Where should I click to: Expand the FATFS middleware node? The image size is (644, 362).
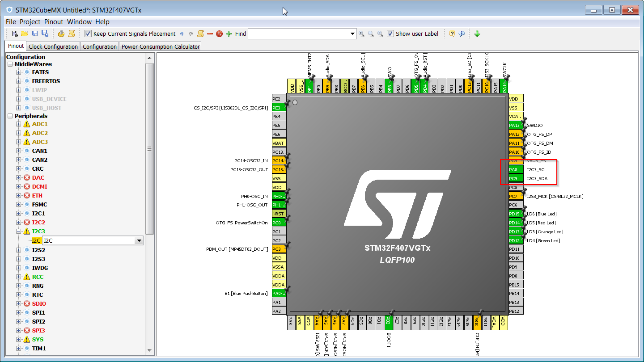click(x=19, y=72)
